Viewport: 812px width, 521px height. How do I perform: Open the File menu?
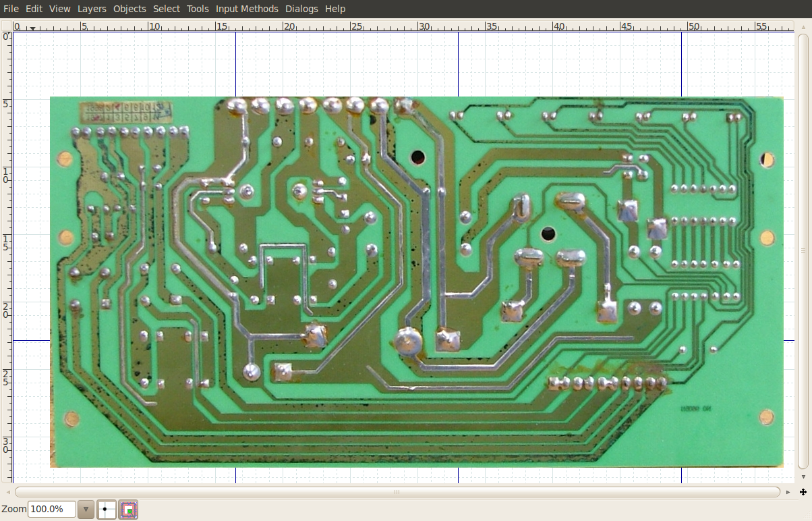[x=11, y=9]
